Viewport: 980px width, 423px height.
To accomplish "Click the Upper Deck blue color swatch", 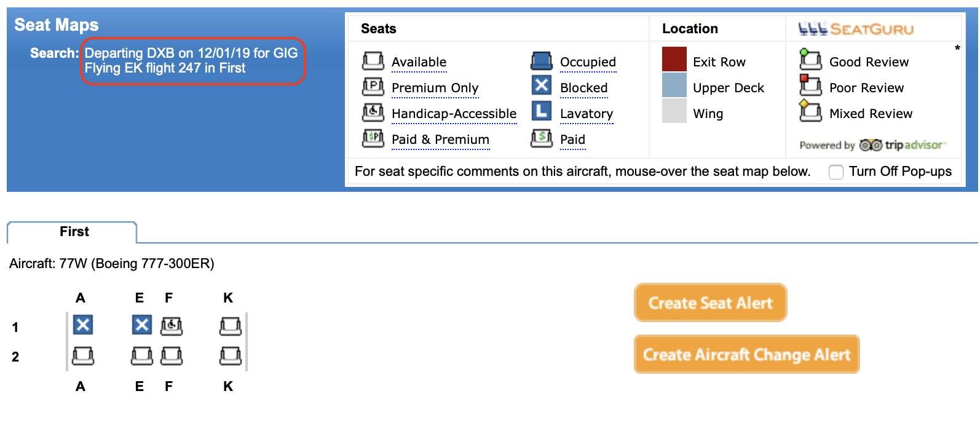I will coord(674,85).
